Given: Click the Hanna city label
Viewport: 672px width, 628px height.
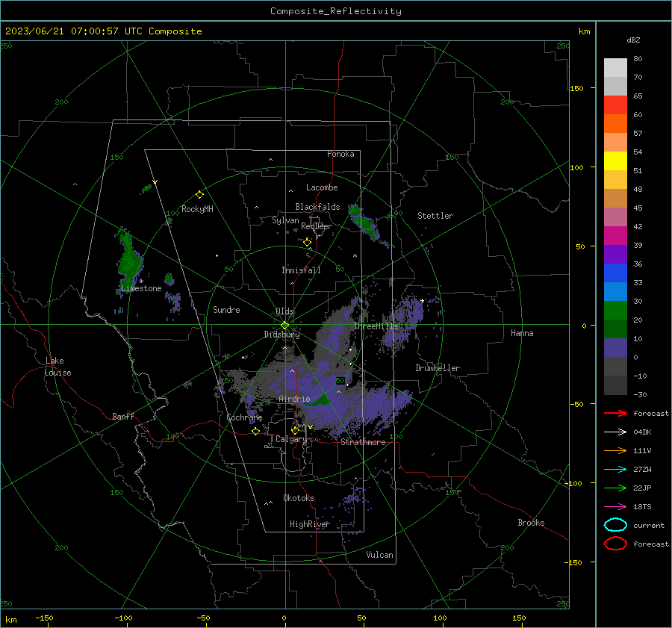Looking at the screenshot, I should tap(522, 333).
